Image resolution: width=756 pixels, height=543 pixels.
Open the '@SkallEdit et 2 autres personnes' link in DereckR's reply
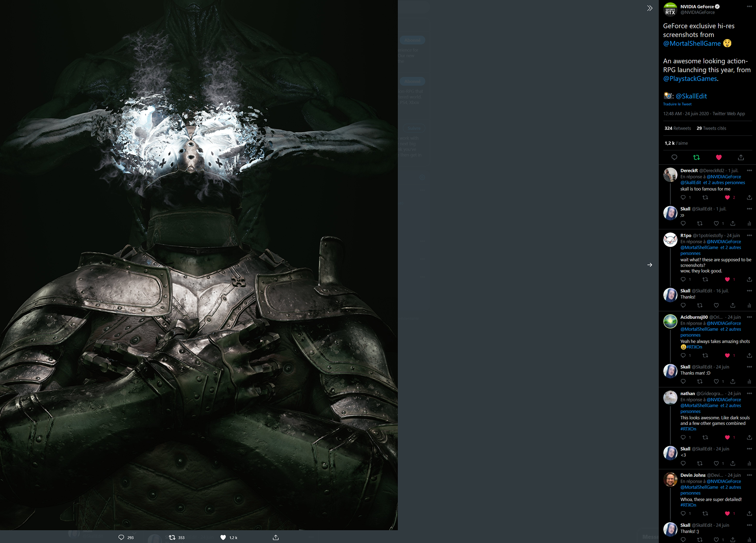click(713, 183)
